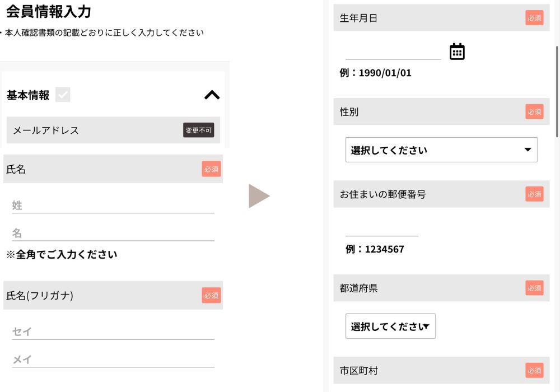The image size is (560, 392).
Task: Click the 必須 badge next to 氏名
Action: pos(211,169)
